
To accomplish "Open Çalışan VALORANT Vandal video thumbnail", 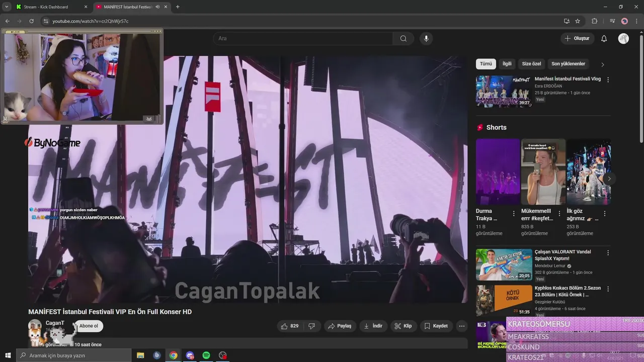I will point(504,264).
